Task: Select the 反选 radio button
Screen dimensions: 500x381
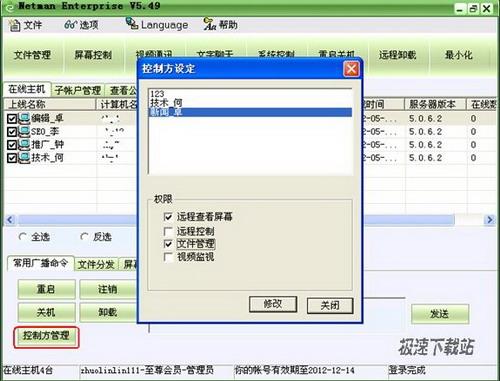Action: 84,237
